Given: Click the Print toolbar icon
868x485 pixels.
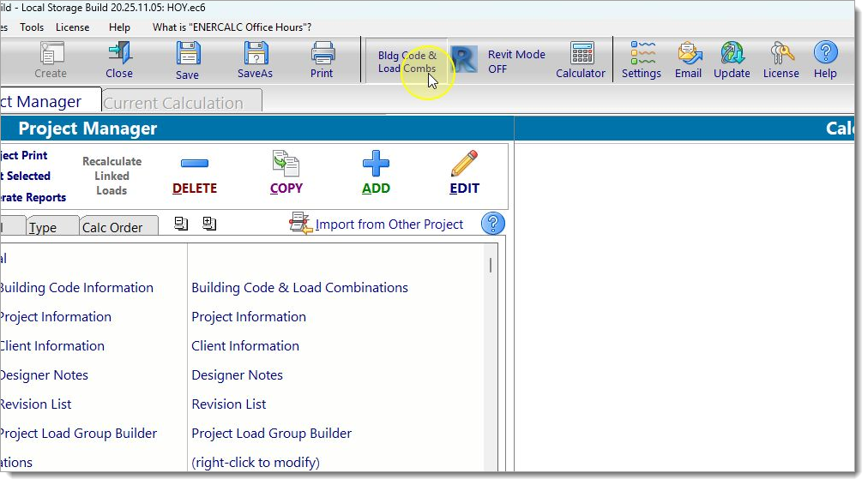Looking at the screenshot, I should tap(322, 60).
